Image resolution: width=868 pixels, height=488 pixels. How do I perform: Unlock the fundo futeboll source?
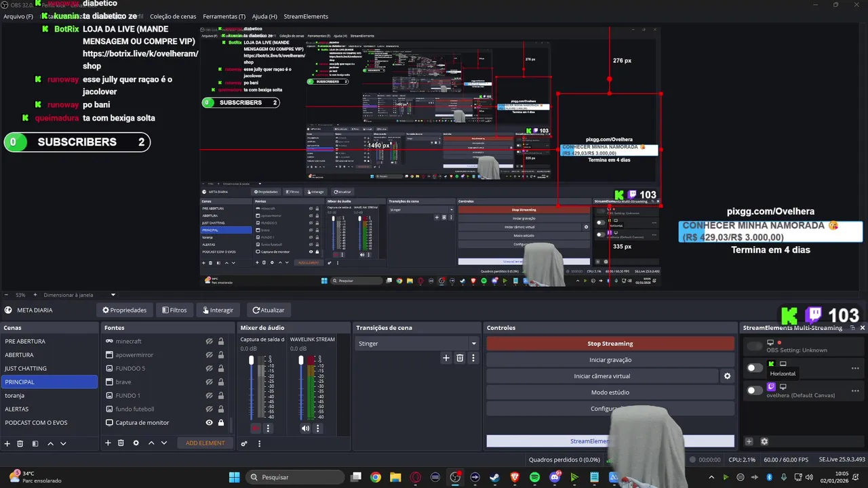(x=220, y=409)
